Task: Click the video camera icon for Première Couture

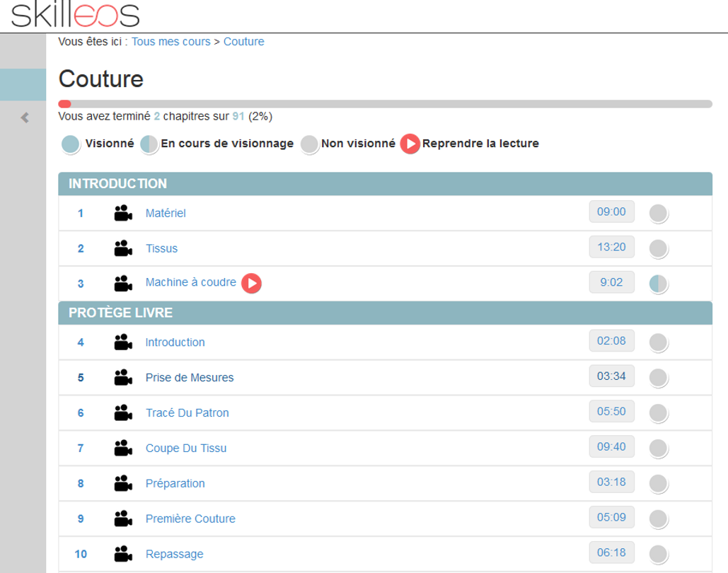Action: [x=123, y=519]
